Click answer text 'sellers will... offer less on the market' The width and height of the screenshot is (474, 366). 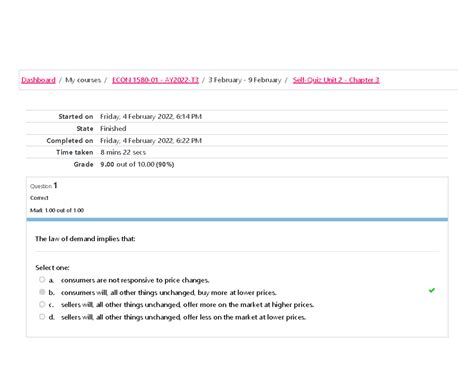tap(183, 317)
